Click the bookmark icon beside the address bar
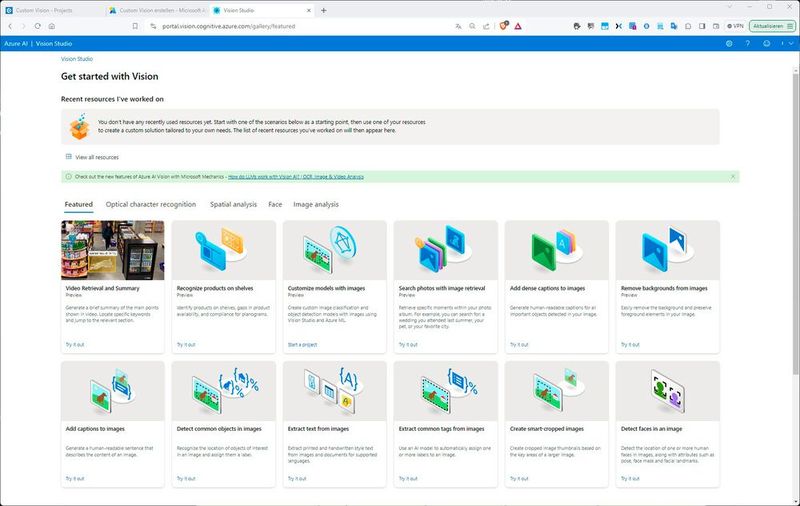This screenshot has height=506, width=800. pos(135,26)
